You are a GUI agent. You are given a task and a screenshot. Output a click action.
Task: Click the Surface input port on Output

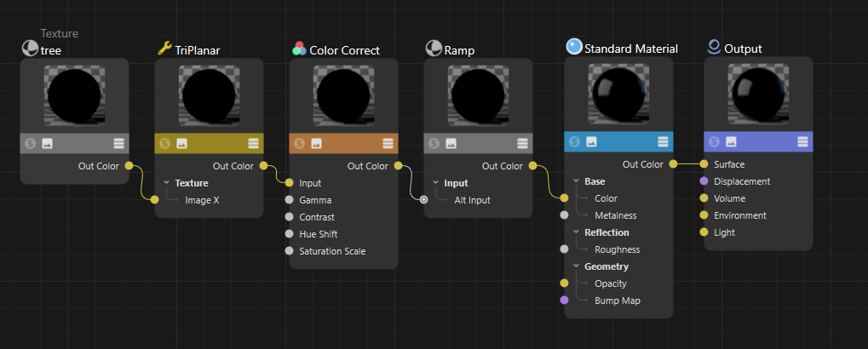(x=704, y=163)
